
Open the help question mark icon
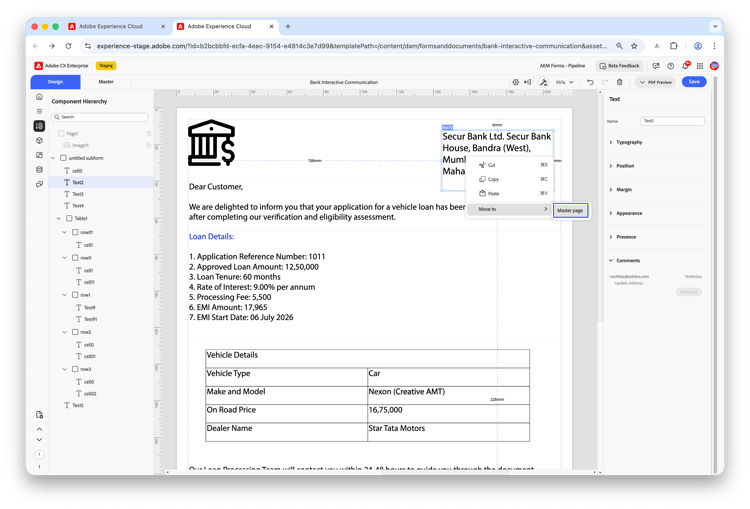[x=671, y=66]
